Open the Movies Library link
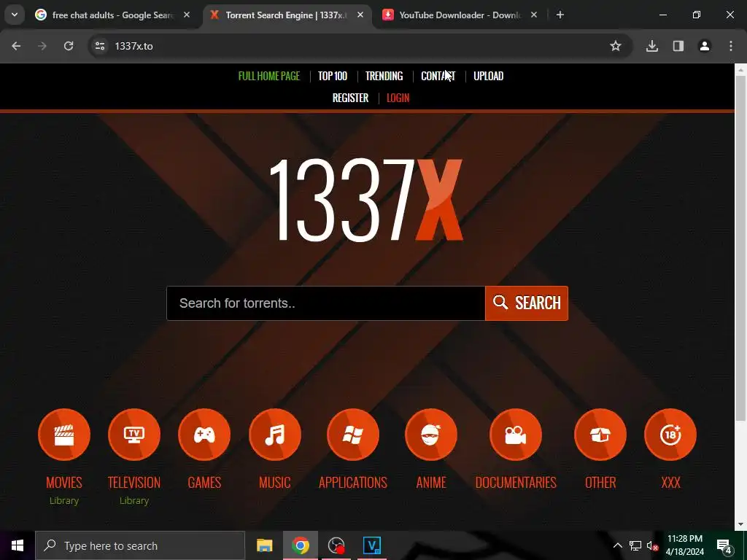Image resolution: width=747 pixels, height=560 pixels. tap(64, 500)
